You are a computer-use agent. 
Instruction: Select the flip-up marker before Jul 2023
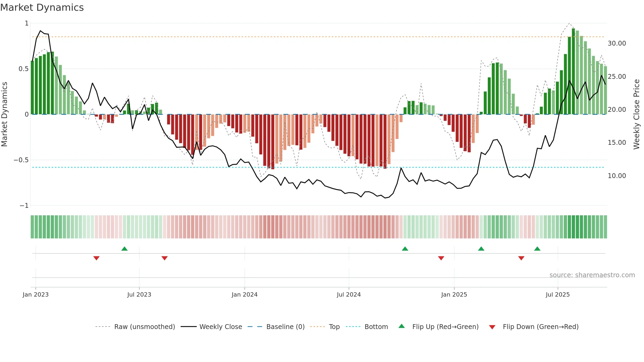click(x=125, y=249)
